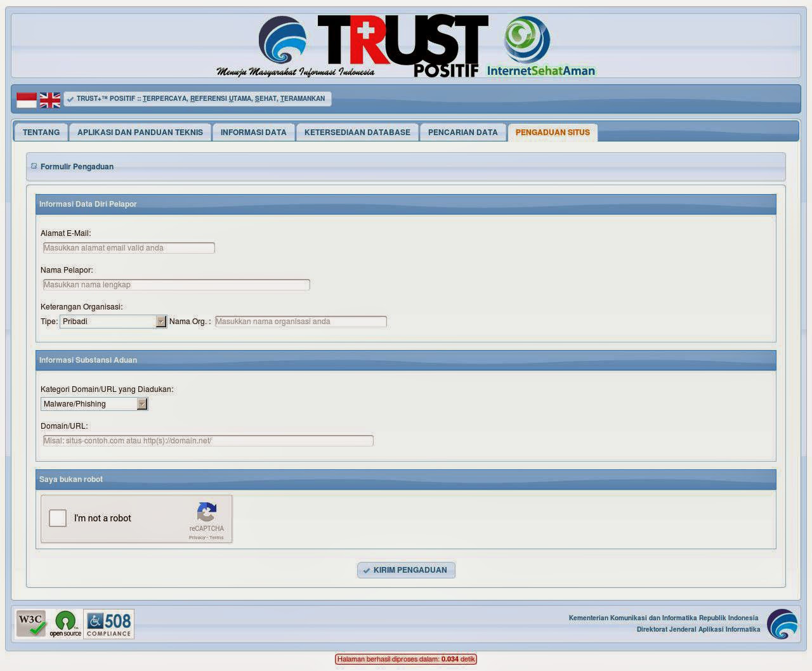Go to the KETERSEDIAAN DATABASE tab
812x671 pixels.
pos(357,132)
